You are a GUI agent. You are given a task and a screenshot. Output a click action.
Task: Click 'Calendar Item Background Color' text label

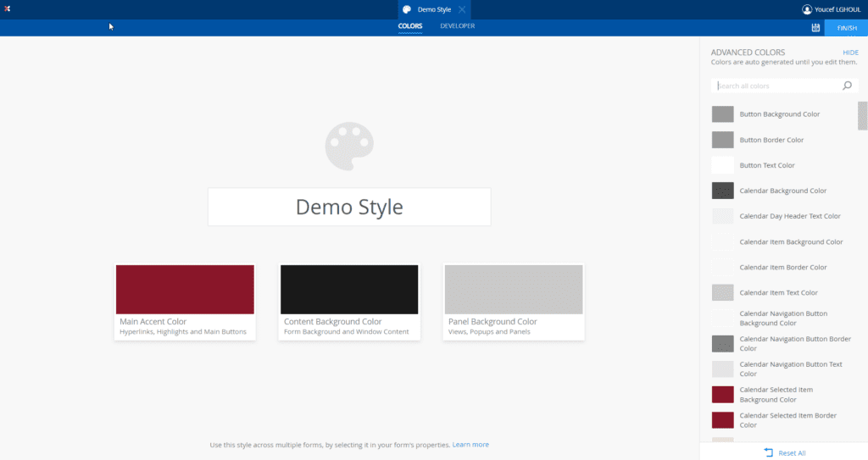[791, 241]
